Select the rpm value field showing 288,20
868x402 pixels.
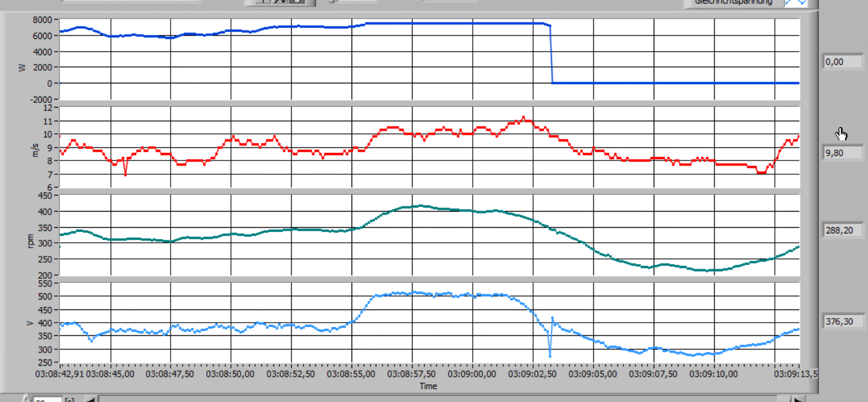click(x=843, y=230)
